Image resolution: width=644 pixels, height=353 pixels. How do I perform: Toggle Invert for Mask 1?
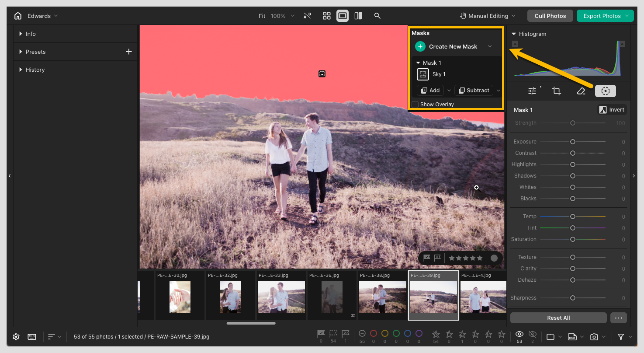[x=612, y=110]
